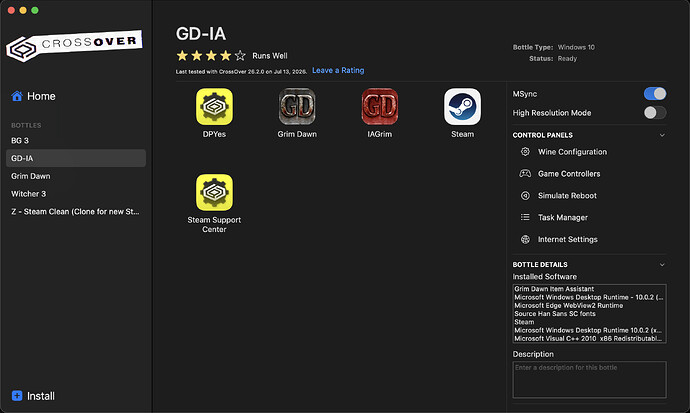
Task: Click the Runs Well rating label
Action: pos(270,56)
